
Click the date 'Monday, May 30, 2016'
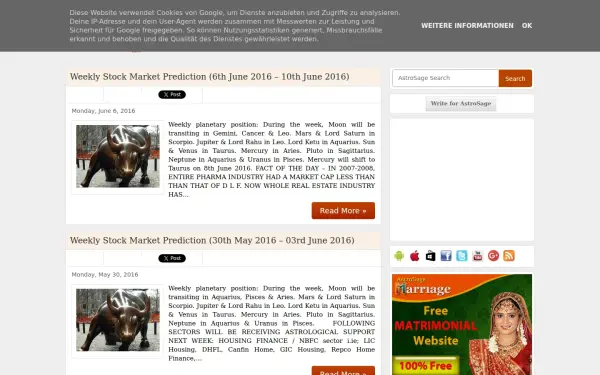tap(105, 275)
